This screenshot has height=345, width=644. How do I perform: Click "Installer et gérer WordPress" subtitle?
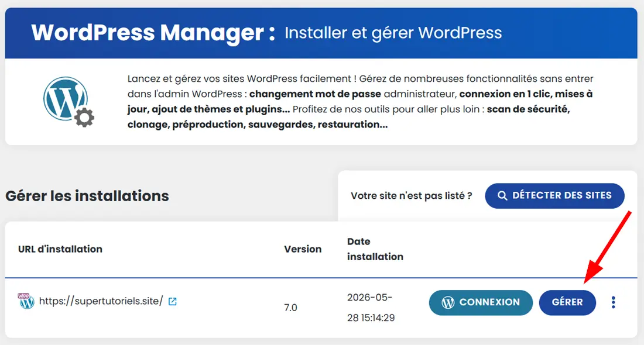(x=393, y=33)
